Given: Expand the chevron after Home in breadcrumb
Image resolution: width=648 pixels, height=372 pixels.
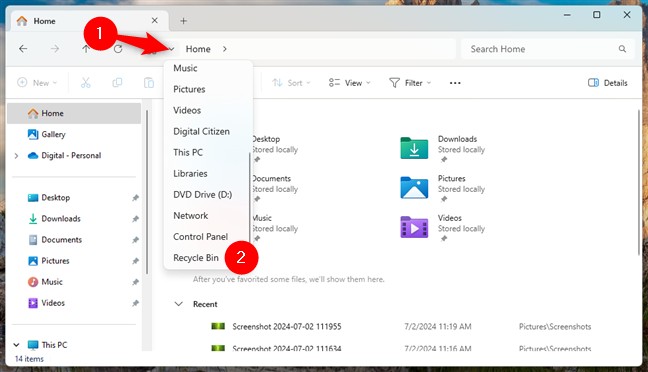Looking at the screenshot, I should (224, 49).
